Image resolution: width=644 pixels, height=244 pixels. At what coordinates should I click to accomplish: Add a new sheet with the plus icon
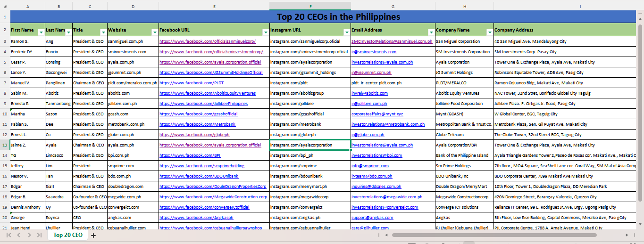(93, 235)
